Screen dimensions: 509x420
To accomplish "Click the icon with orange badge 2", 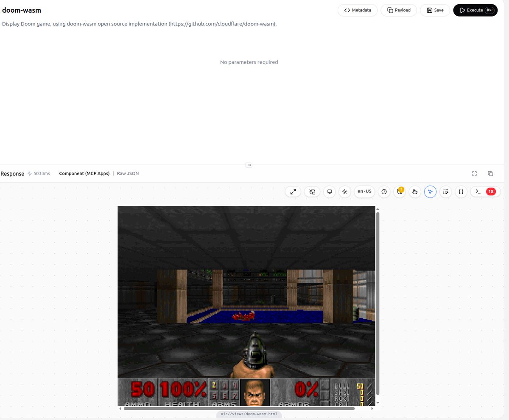I will 400,192.
